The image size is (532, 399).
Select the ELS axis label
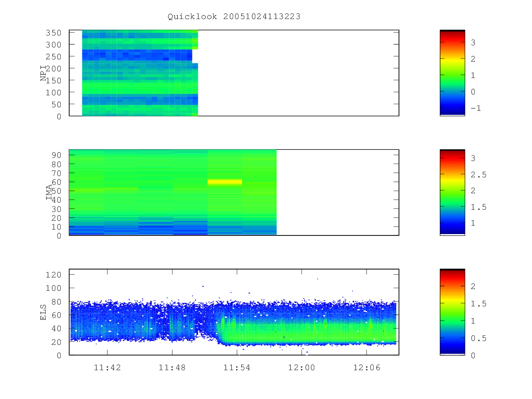tap(43, 312)
